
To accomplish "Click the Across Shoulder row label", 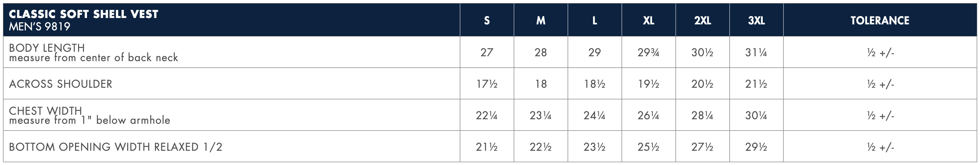I will pos(60,84).
